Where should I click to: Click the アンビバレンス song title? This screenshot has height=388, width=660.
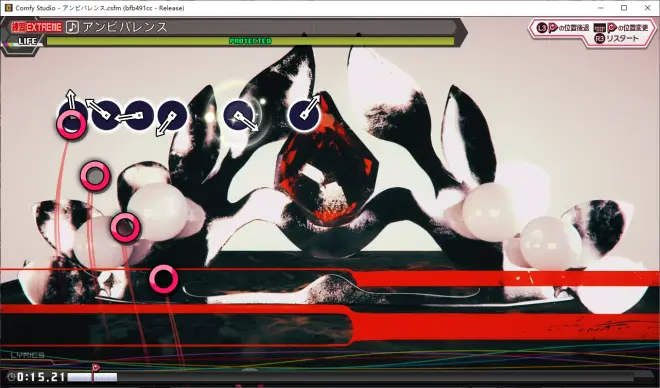click(125, 27)
